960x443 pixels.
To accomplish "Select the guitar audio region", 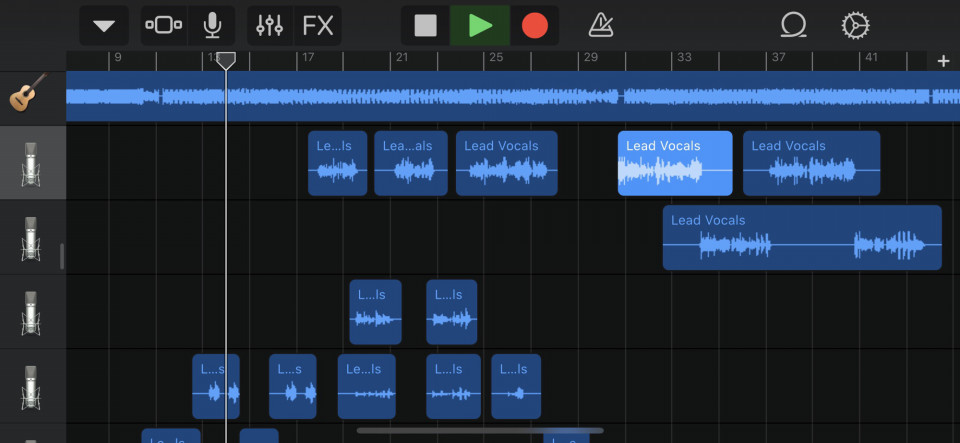I will click(513, 97).
